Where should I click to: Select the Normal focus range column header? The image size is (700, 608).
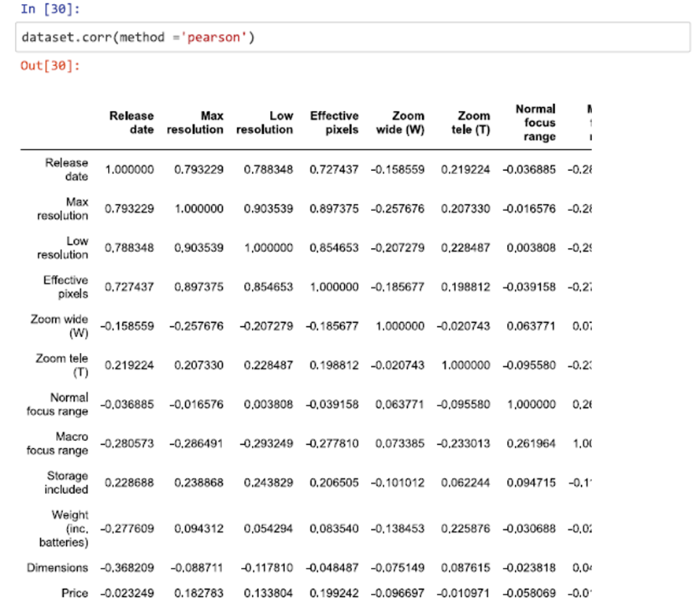(x=535, y=122)
